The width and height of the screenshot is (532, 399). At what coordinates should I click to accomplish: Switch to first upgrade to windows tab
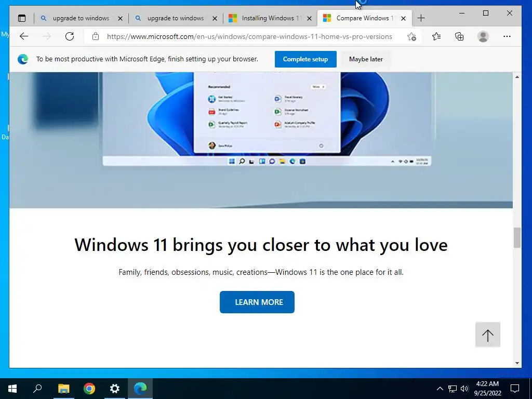[x=81, y=18]
